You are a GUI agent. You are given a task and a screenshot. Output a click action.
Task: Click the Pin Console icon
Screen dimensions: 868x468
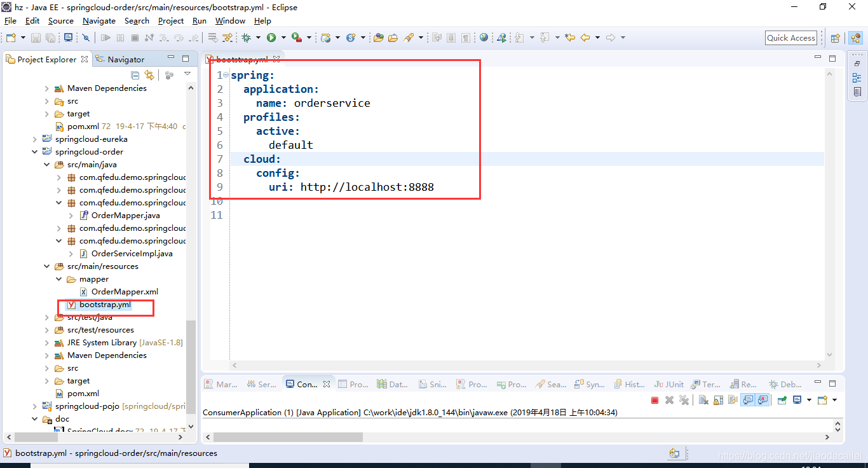click(782, 400)
